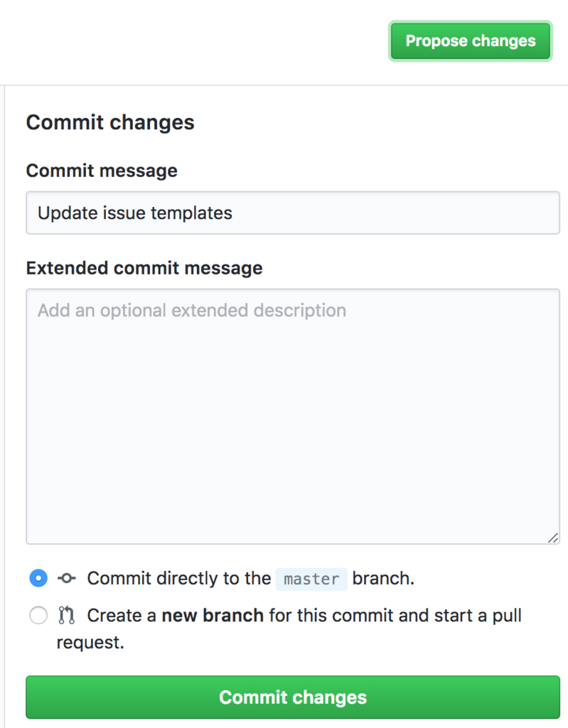568x728 pixels.
Task: Click the Commit changes section heading
Action: pyautogui.click(x=110, y=122)
